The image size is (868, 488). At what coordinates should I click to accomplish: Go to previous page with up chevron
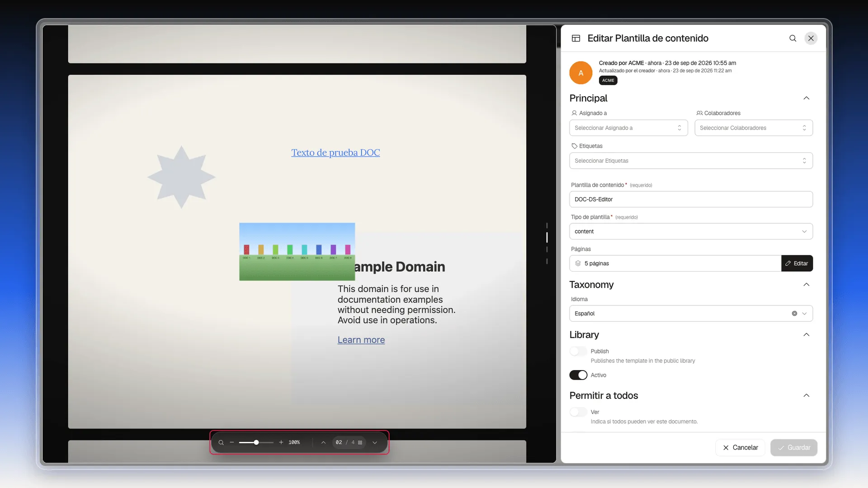coord(323,442)
